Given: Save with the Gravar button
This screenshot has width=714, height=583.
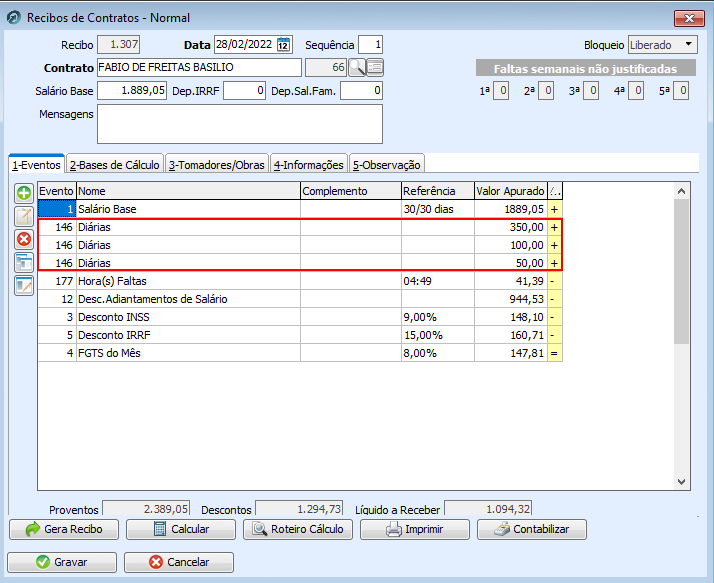Looking at the screenshot, I should (x=62, y=562).
